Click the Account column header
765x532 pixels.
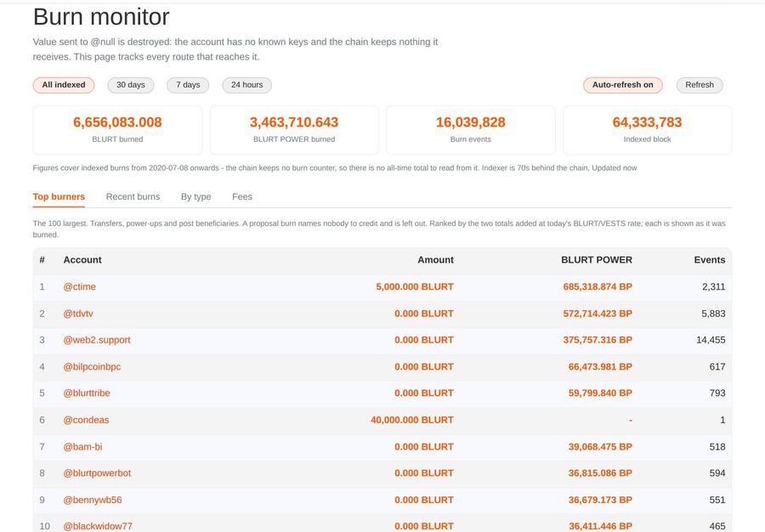82,260
